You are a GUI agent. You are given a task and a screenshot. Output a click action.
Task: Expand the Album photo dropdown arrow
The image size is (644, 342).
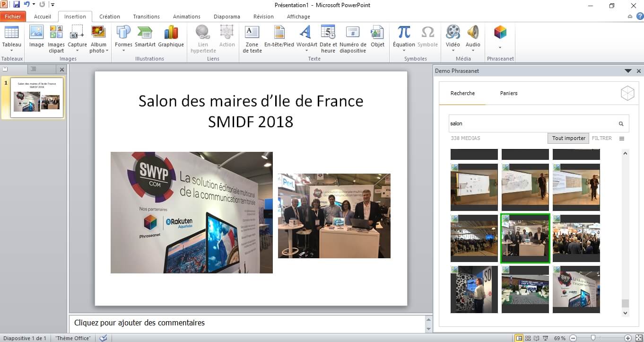coord(107,51)
